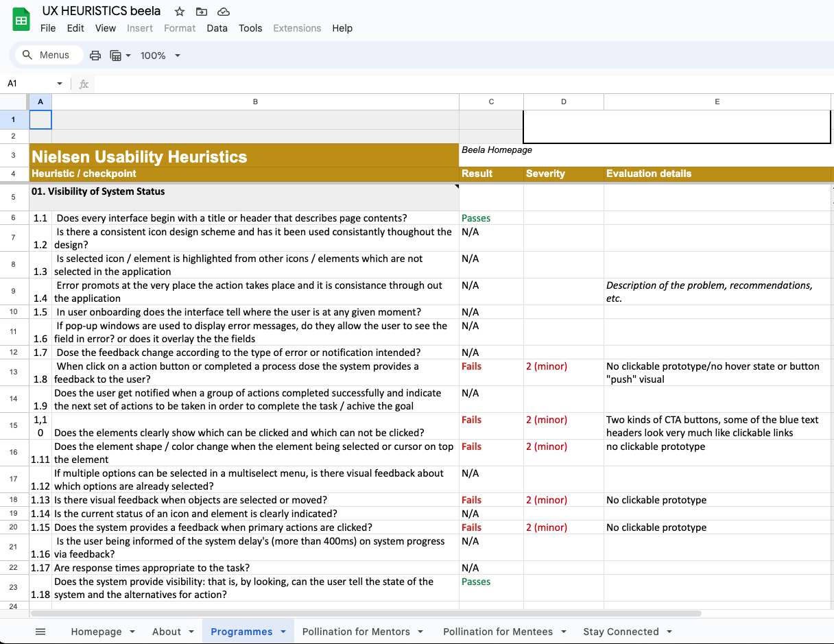Image resolution: width=834 pixels, height=644 pixels.
Task: Open Homepage sheet tab dropdown arrow
Action: (x=132, y=632)
